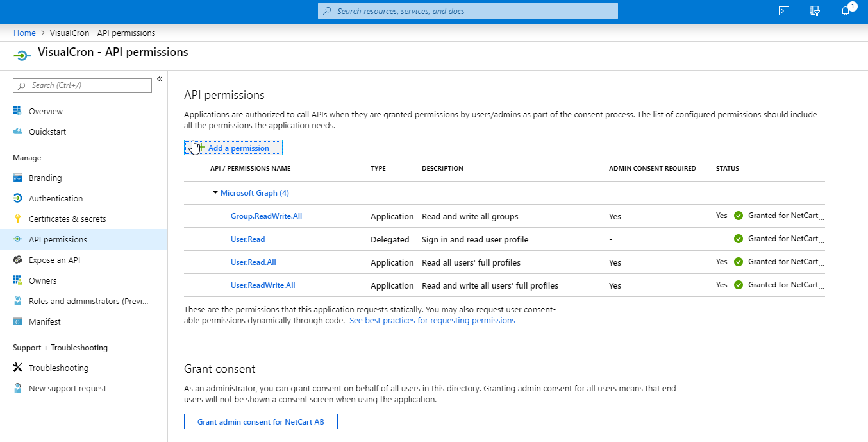Viewport: 868px width, 442px height.
Task: Click Add a permission
Action: point(233,147)
